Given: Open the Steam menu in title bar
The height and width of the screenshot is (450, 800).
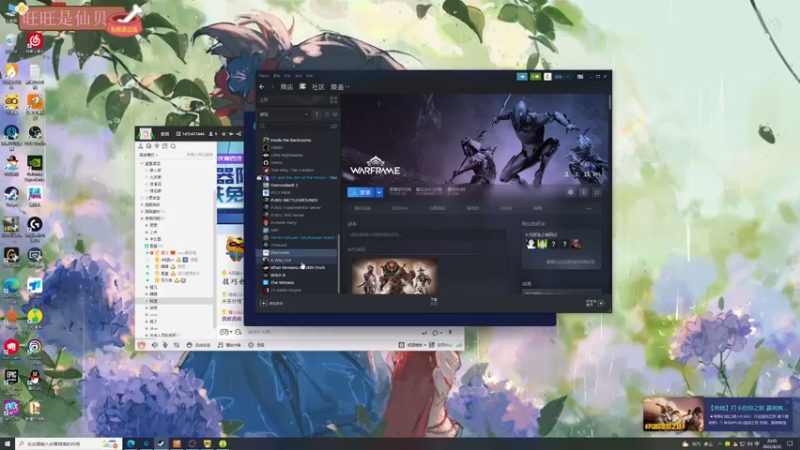Looking at the screenshot, I should 264,76.
